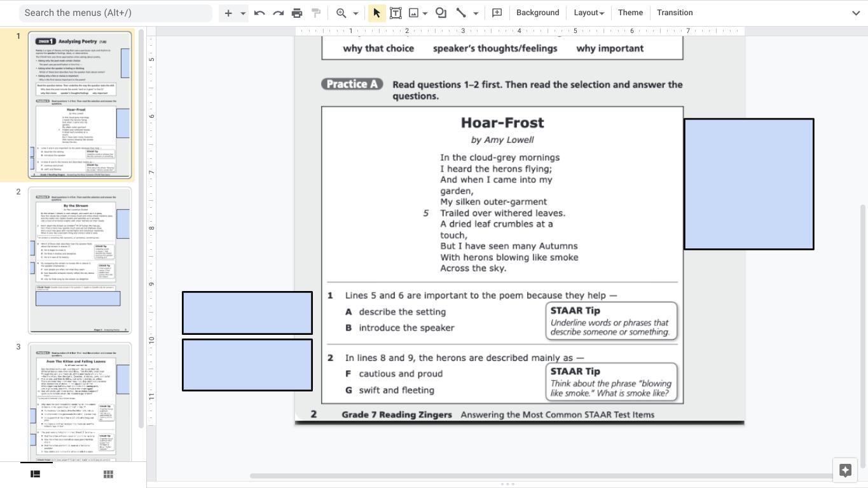Click the Theme button
This screenshot has width=868, height=488.
point(630,13)
